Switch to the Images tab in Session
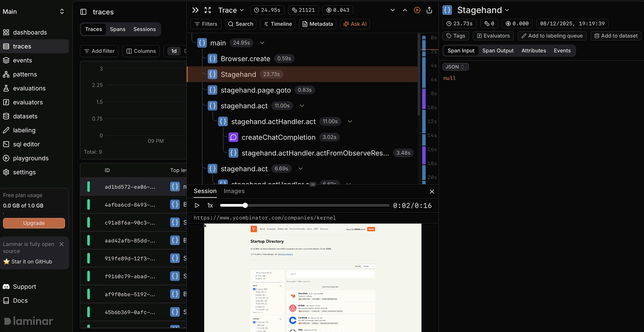The width and height of the screenshot is (644, 332). click(x=234, y=191)
